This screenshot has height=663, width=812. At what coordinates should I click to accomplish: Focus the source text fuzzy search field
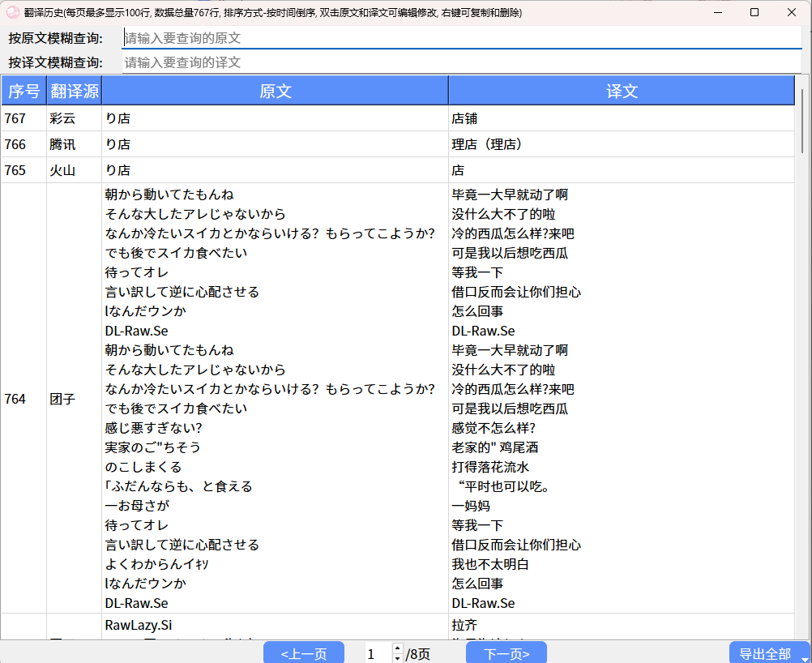[462, 38]
